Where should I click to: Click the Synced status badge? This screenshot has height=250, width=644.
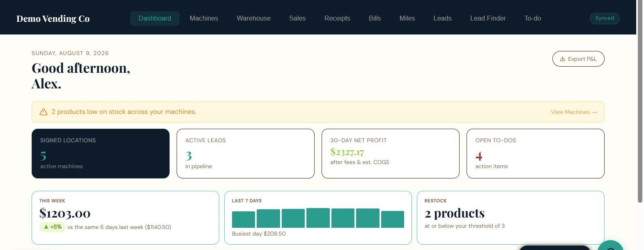[605, 18]
